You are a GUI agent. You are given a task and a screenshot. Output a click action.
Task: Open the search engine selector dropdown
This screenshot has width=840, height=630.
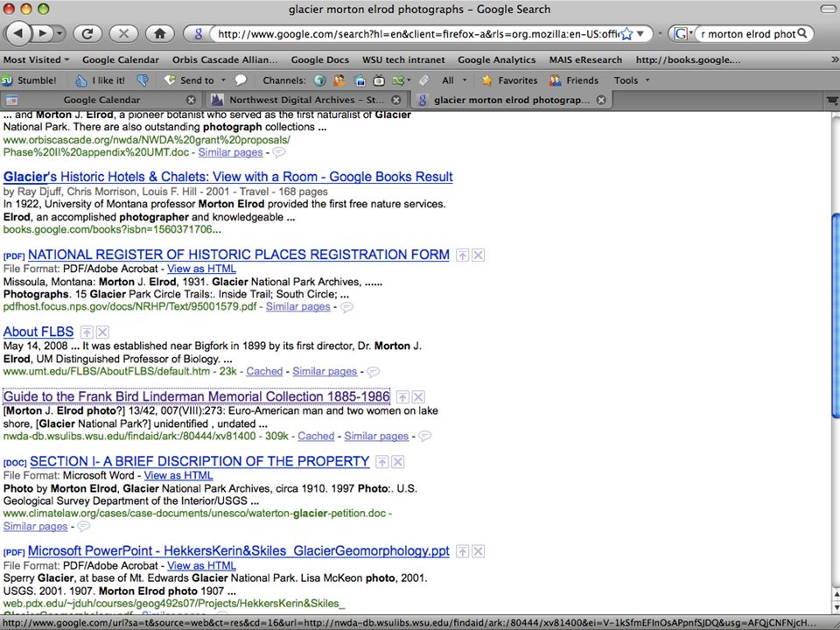pyautogui.click(x=682, y=34)
